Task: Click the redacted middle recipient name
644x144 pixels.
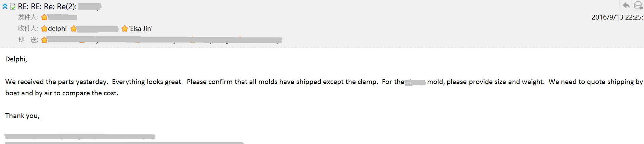Action: click(98, 29)
